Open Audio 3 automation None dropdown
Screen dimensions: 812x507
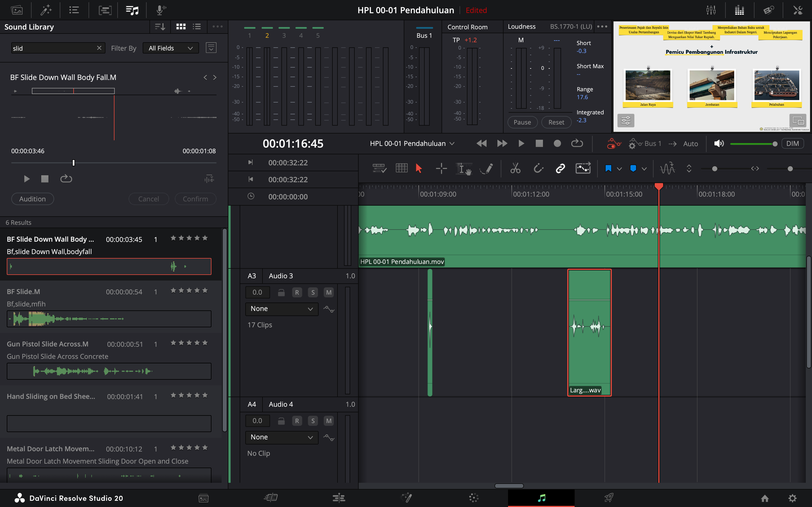pos(281,309)
